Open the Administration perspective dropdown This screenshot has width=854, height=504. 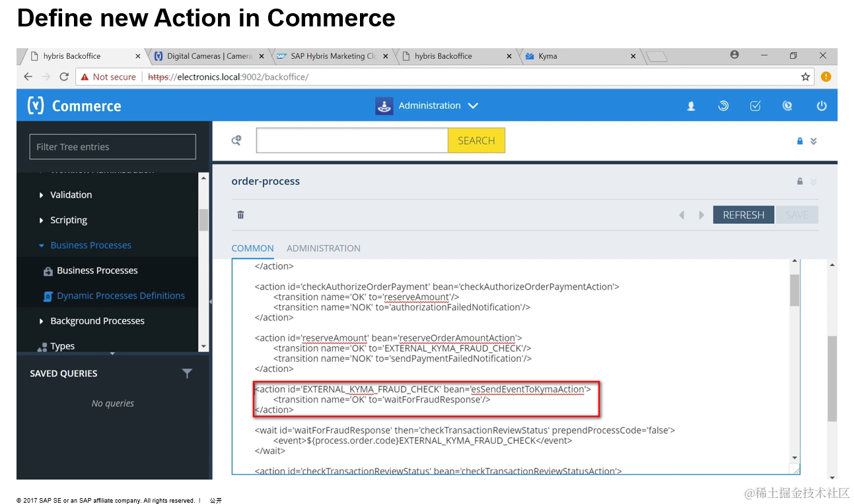(473, 106)
